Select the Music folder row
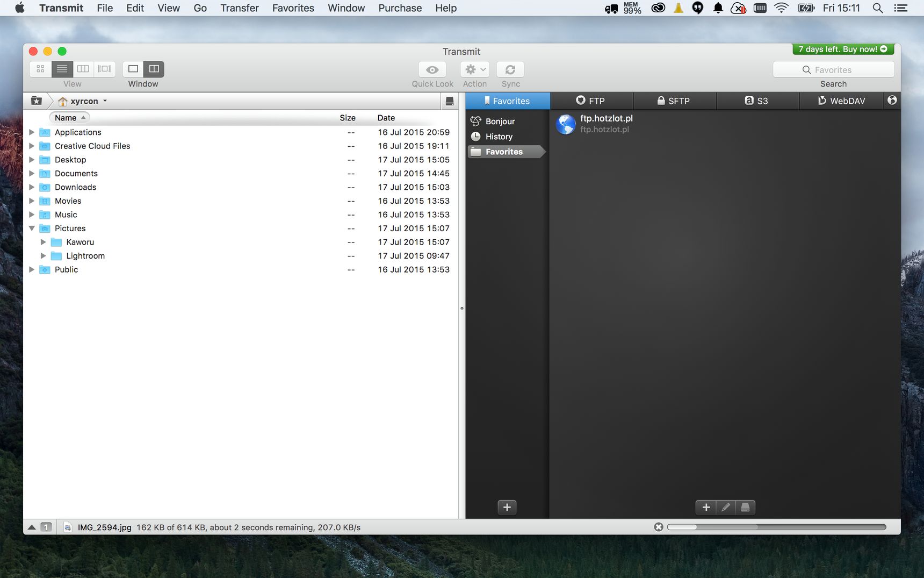 click(241, 215)
